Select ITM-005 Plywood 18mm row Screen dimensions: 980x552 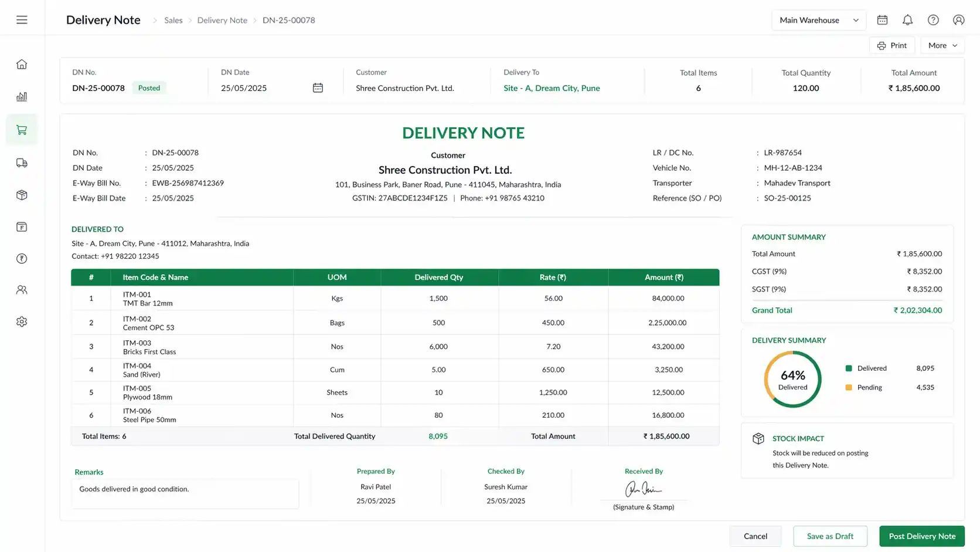pos(395,392)
